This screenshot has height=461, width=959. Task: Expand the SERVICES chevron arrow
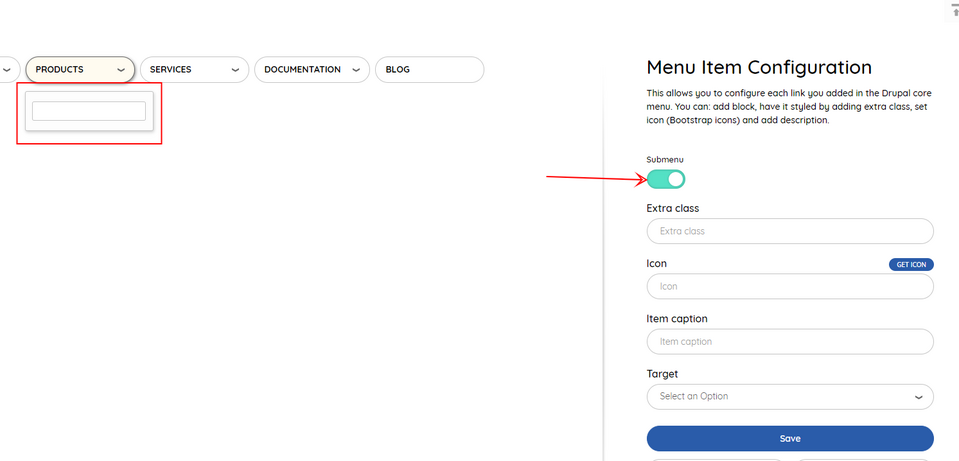point(236,70)
